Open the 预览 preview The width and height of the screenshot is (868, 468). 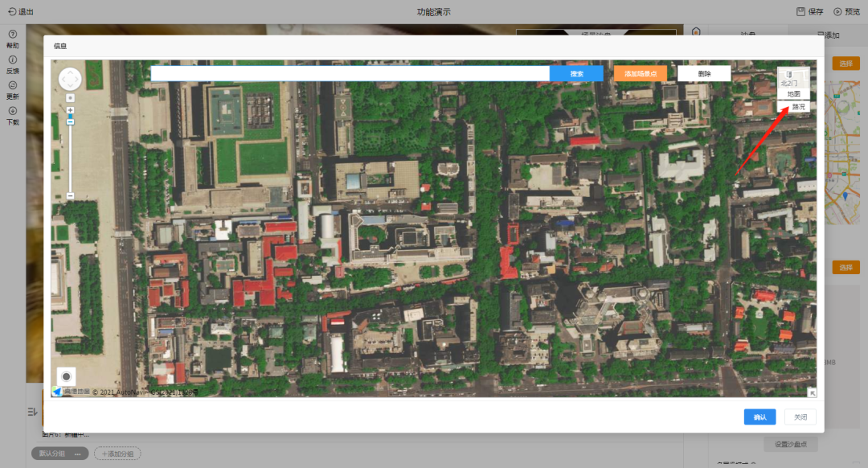point(846,11)
